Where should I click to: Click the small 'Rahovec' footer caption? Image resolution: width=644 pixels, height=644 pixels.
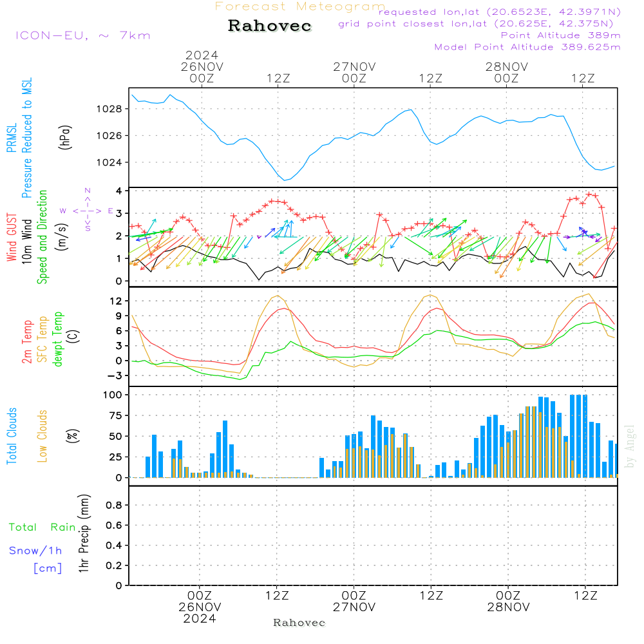299,623
